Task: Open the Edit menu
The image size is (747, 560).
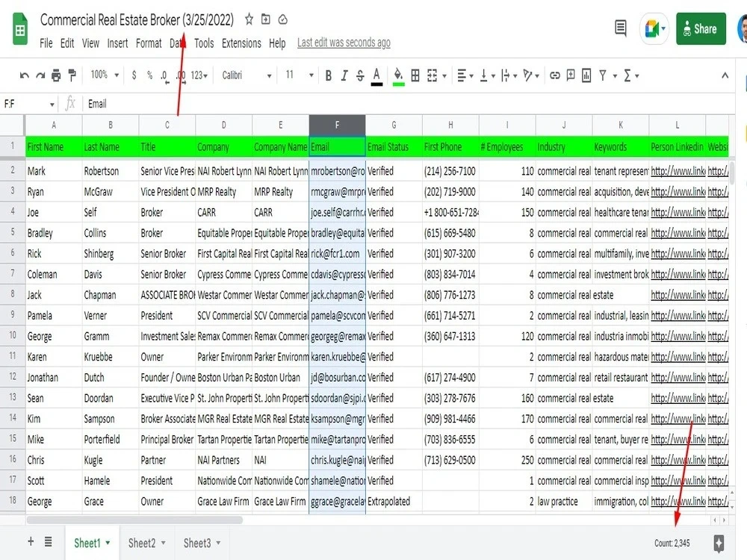Action: [x=67, y=43]
